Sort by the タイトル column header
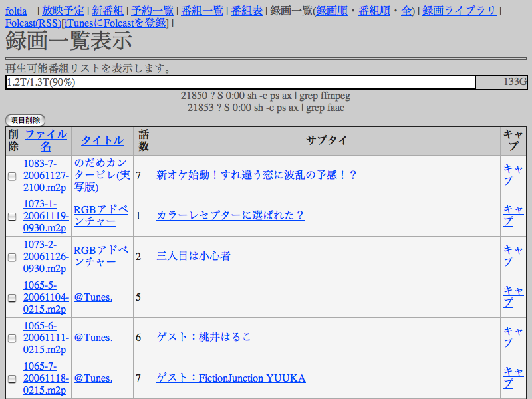 click(102, 140)
